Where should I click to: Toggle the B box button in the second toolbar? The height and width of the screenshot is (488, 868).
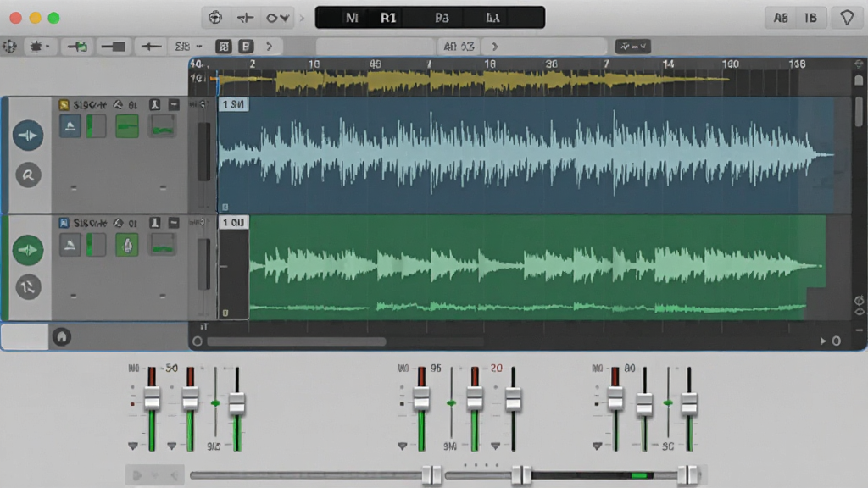(246, 47)
